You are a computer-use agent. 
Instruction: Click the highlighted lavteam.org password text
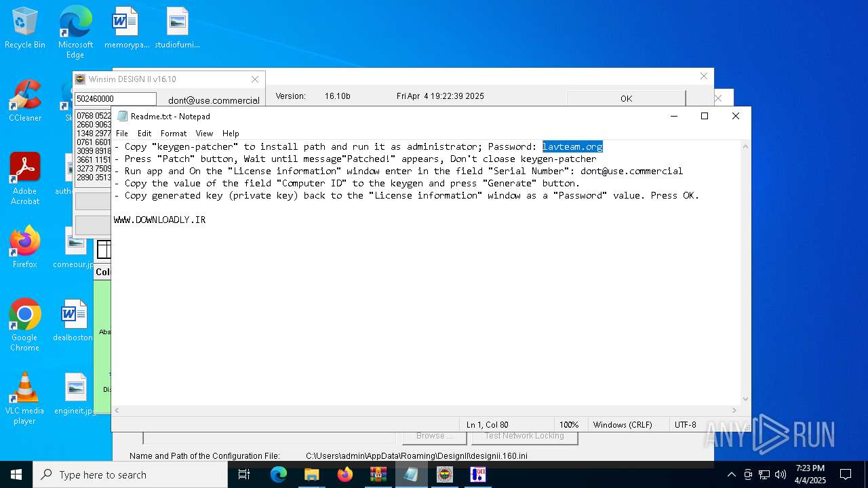coord(572,146)
